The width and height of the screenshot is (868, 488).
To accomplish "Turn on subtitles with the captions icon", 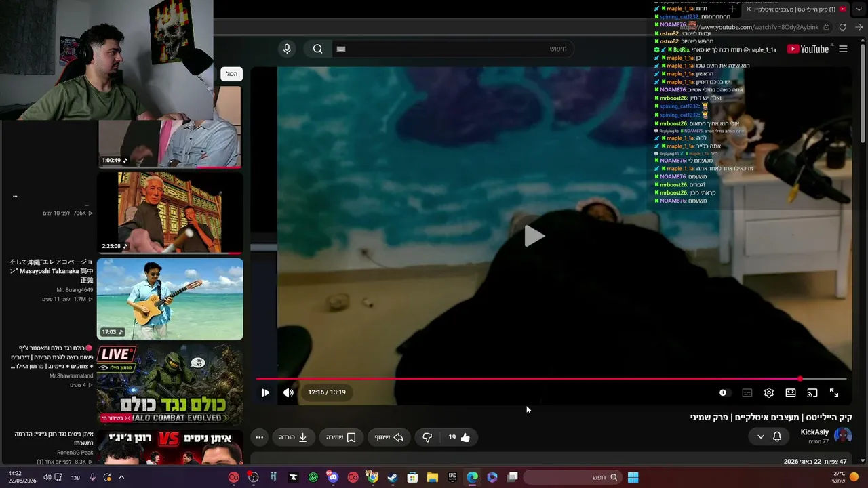I will [747, 392].
